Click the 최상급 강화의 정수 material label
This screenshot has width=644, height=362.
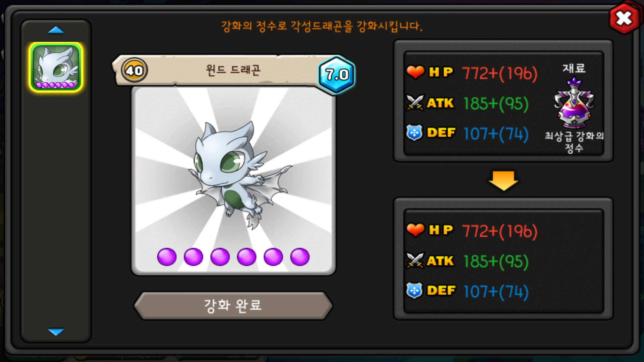pos(574,141)
